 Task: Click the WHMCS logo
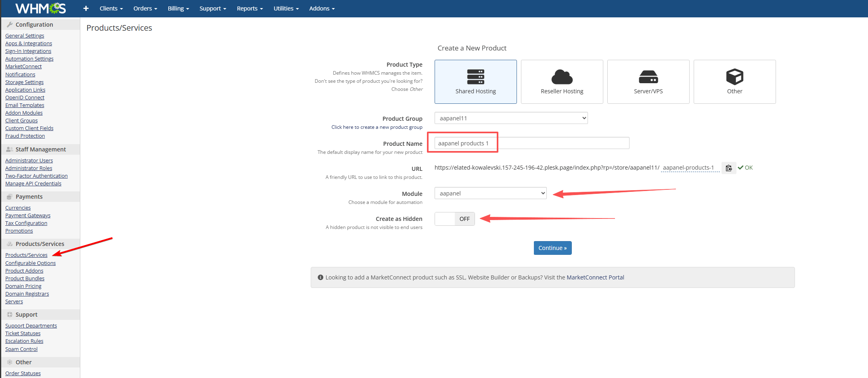pyautogui.click(x=40, y=8)
